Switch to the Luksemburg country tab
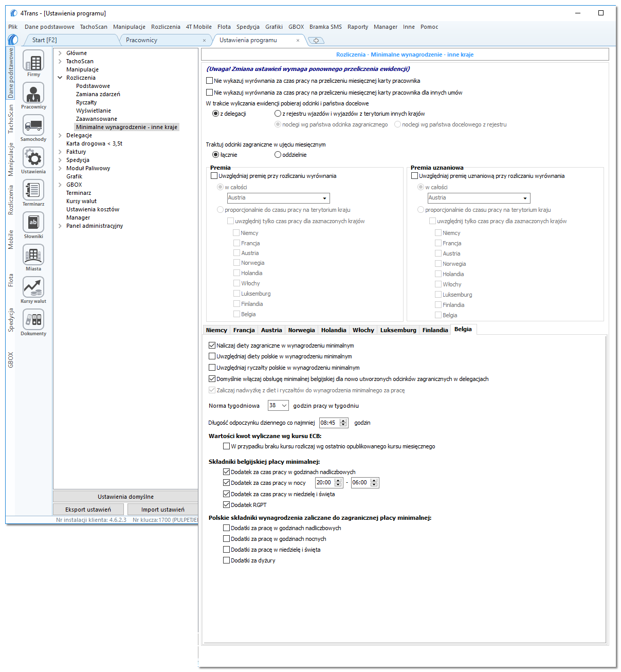The height and width of the screenshot is (672, 621). (398, 330)
